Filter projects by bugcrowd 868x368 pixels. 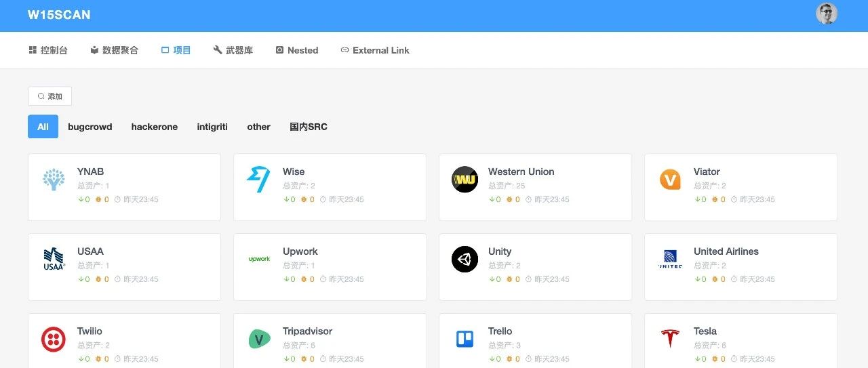pos(90,127)
